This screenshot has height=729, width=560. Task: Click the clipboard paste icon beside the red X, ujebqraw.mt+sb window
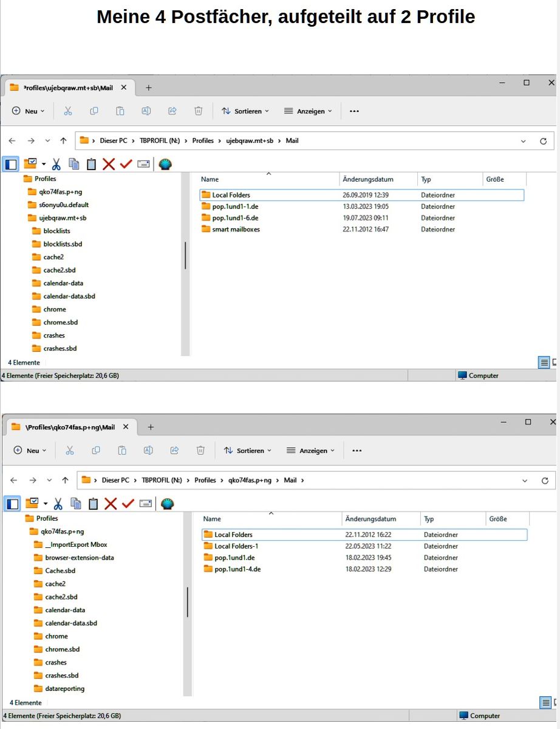pos(91,164)
